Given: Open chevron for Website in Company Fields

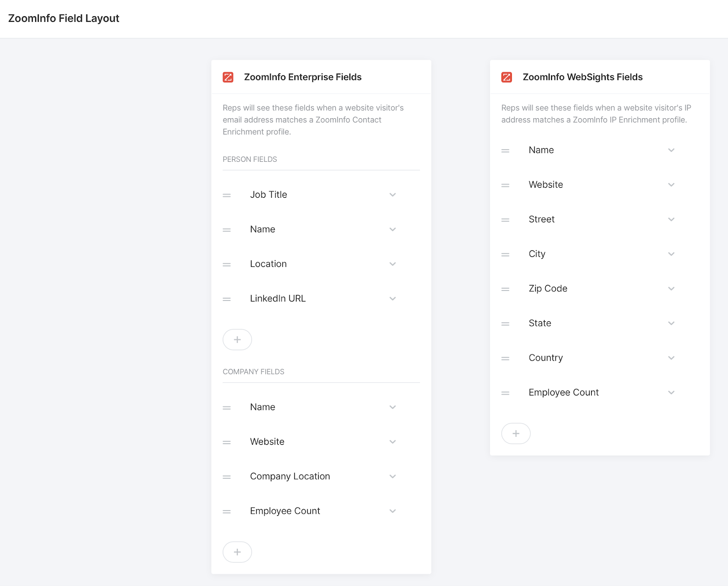Looking at the screenshot, I should pos(393,441).
